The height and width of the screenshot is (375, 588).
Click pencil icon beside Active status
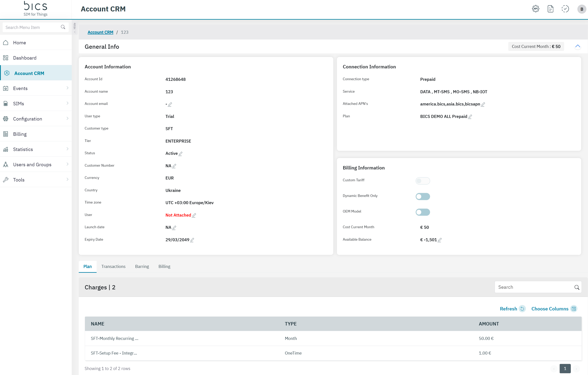click(x=180, y=153)
